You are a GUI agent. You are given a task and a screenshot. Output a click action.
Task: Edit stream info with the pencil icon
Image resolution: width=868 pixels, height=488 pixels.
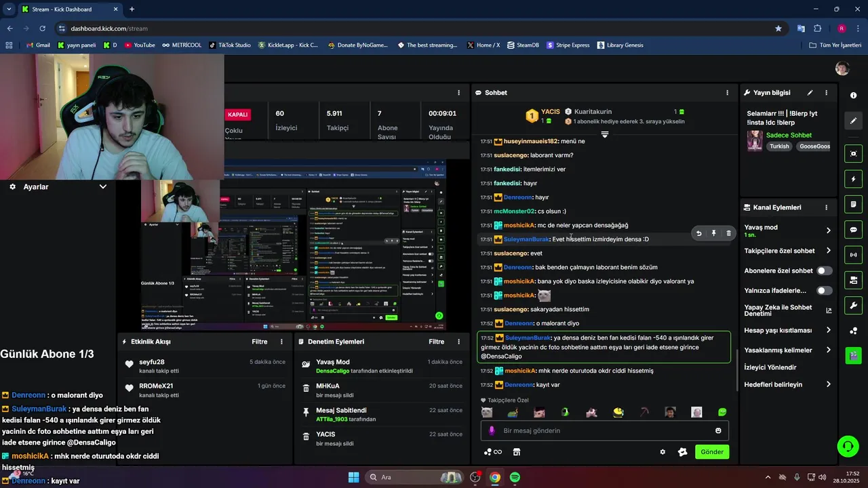coord(810,93)
